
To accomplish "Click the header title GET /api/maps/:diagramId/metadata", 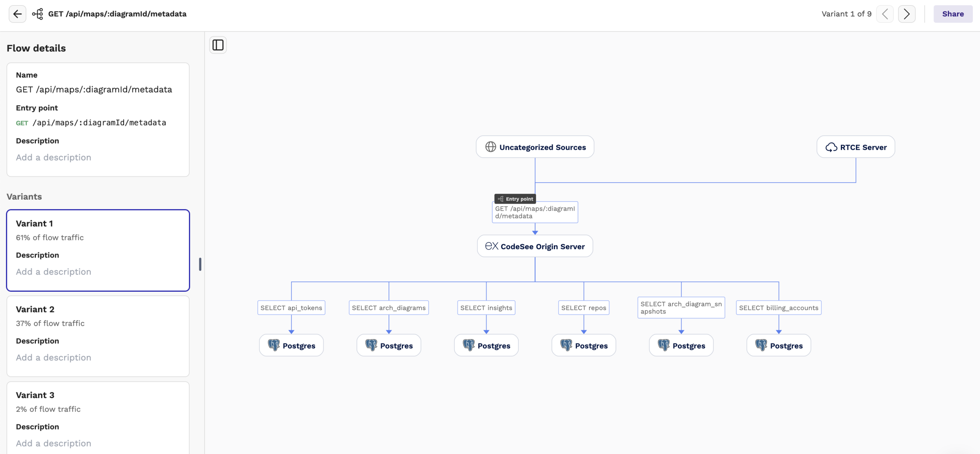I will 117,14.
